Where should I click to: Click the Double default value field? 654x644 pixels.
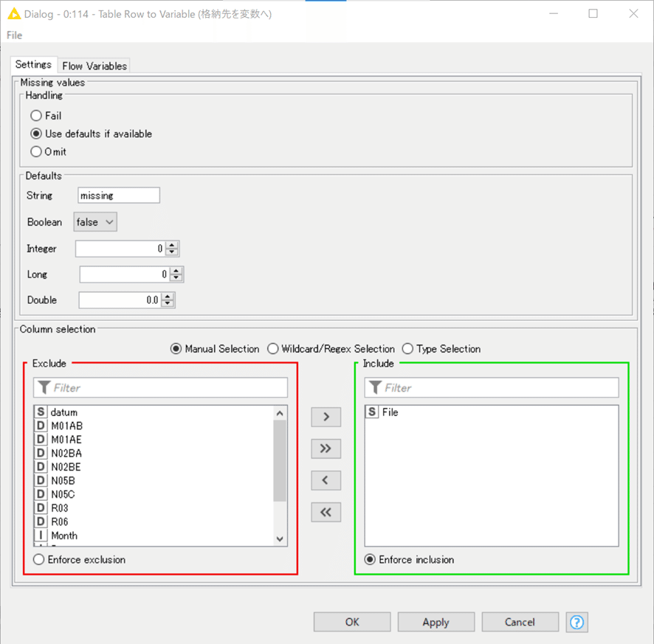click(x=120, y=300)
